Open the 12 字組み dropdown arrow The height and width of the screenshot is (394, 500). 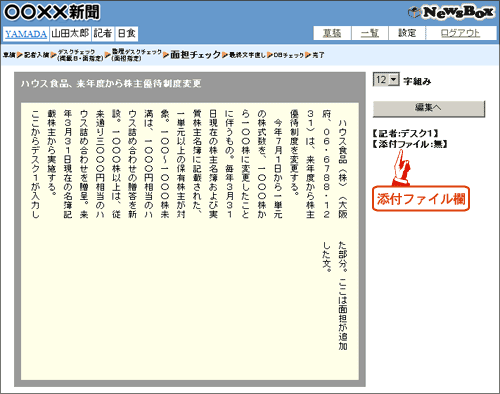[394, 80]
